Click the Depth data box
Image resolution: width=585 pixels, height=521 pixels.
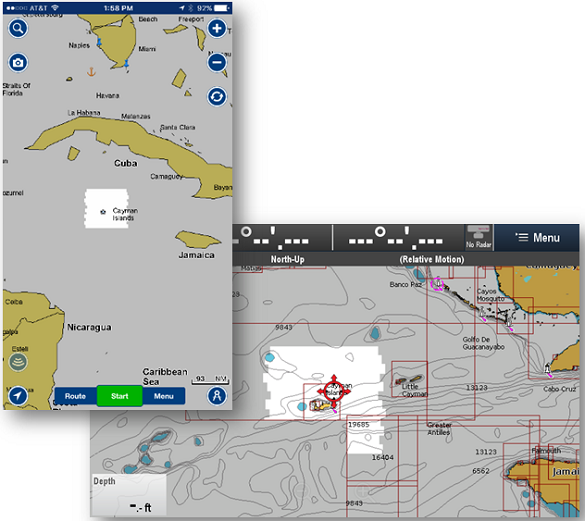129,496
